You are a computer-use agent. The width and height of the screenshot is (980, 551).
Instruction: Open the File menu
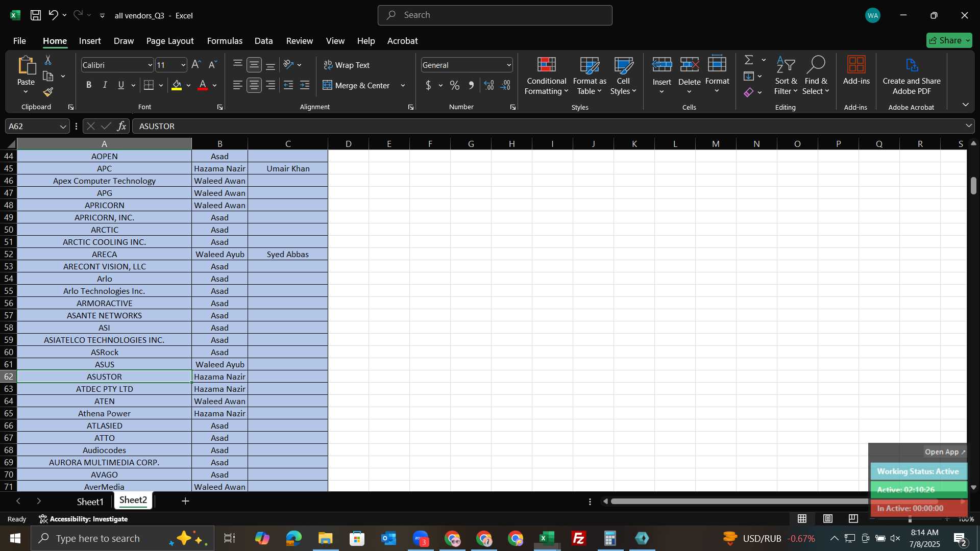point(19,41)
